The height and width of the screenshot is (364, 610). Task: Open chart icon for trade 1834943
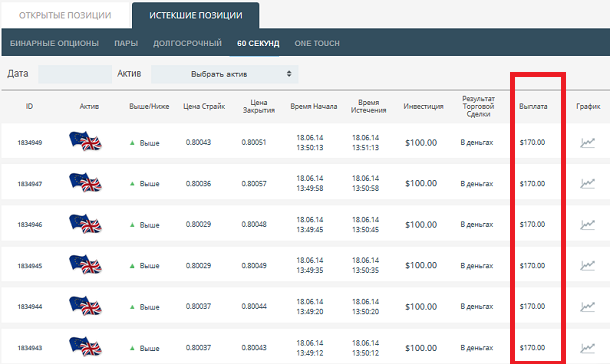pyautogui.click(x=587, y=348)
